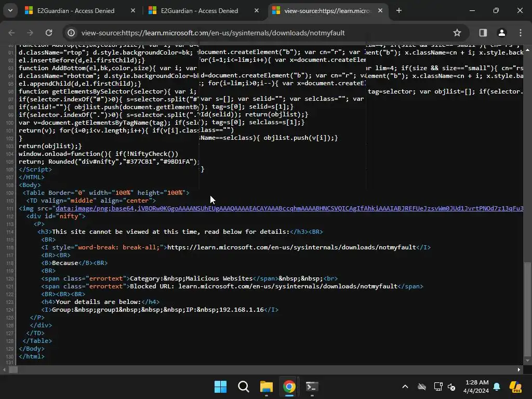Click scroll-left arrow on horizontal scrollbar
The image size is (532, 399).
pyautogui.click(x=4, y=370)
